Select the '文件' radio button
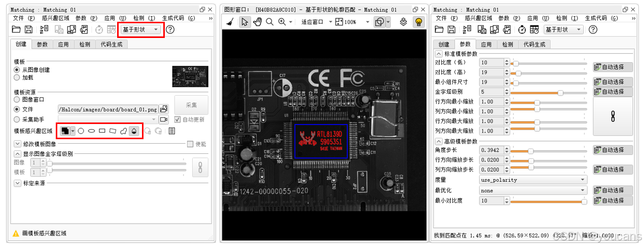This screenshot has height=247, width=644. click(x=17, y=109)
